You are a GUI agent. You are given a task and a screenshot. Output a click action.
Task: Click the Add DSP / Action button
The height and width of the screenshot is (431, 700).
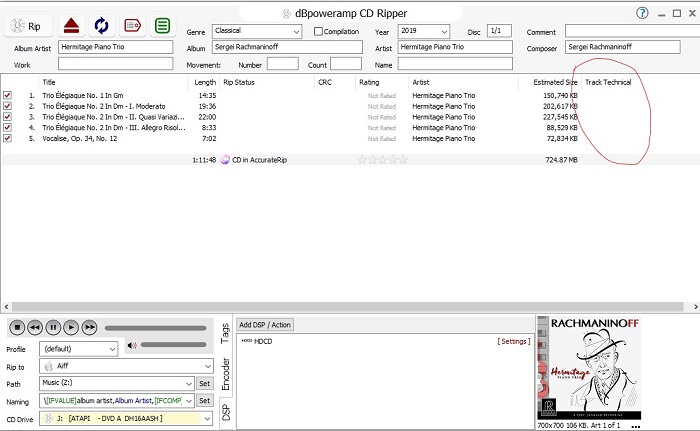[x=265, y=325]
